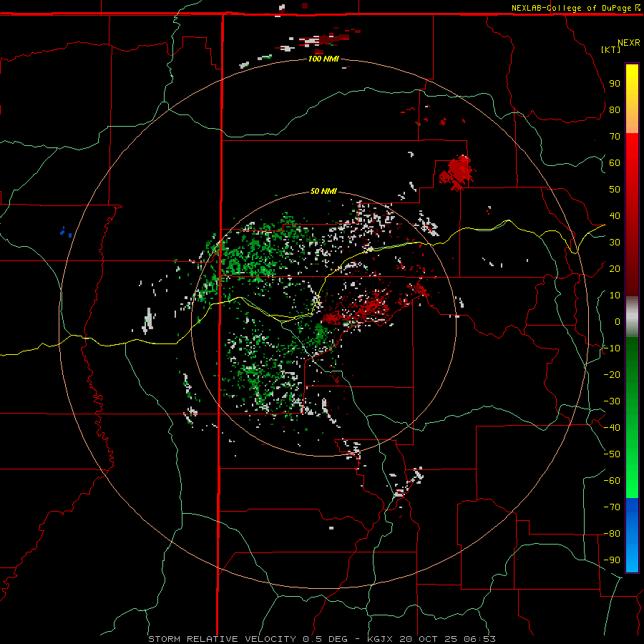Click the -60 value on the velocity scale
This screenshot has height=644, width=644.
tap(612, 481)
